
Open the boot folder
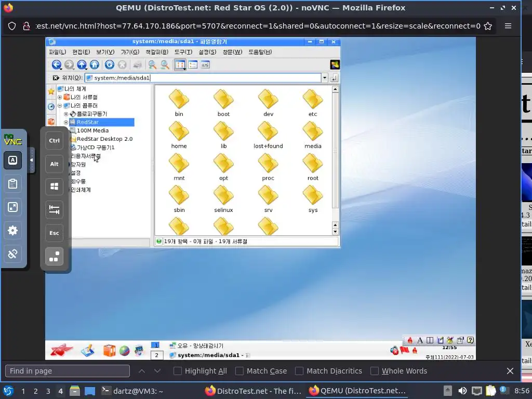(223, 103)
